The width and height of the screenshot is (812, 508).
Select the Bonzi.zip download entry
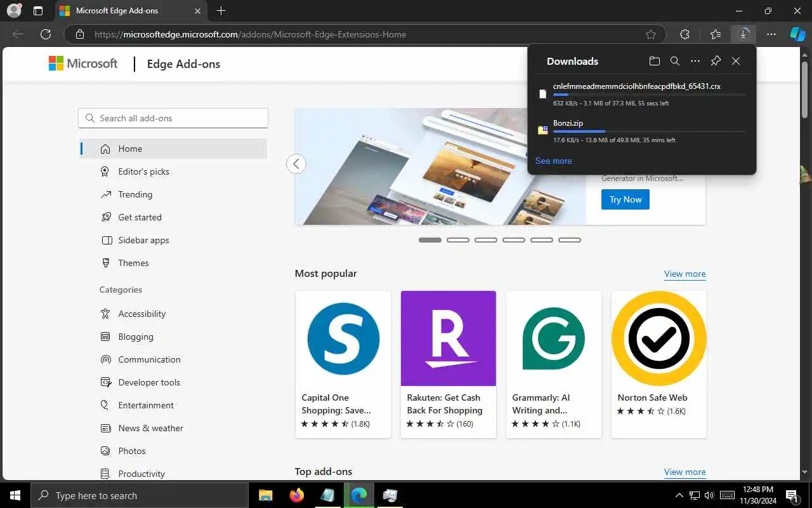[642, 131]
